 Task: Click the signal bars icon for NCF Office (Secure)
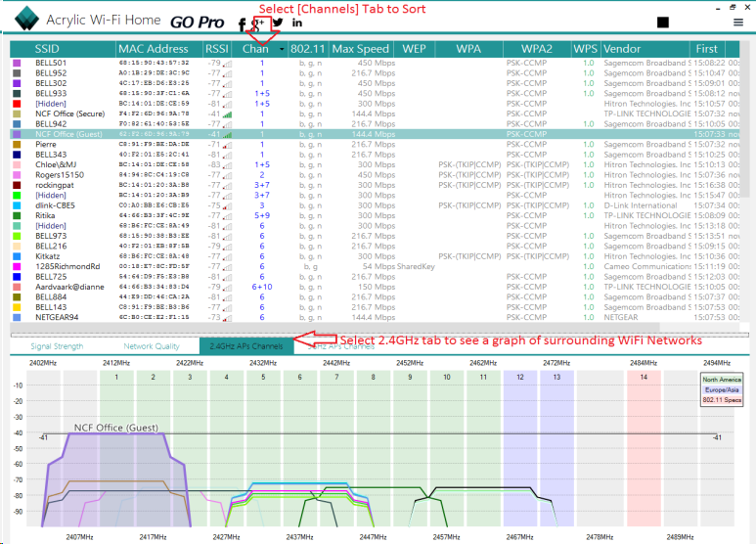pyautogui.click(x=227, y=114)
